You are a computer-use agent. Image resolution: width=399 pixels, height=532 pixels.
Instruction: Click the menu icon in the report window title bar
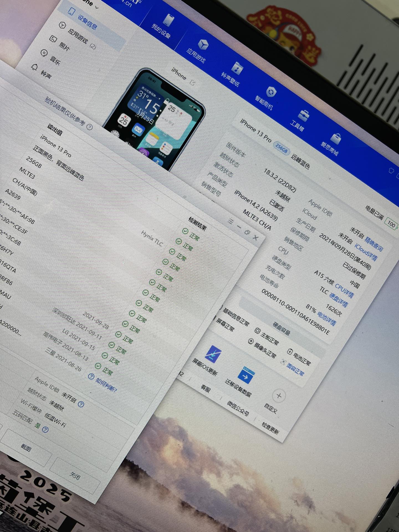[x=231, y=221]
